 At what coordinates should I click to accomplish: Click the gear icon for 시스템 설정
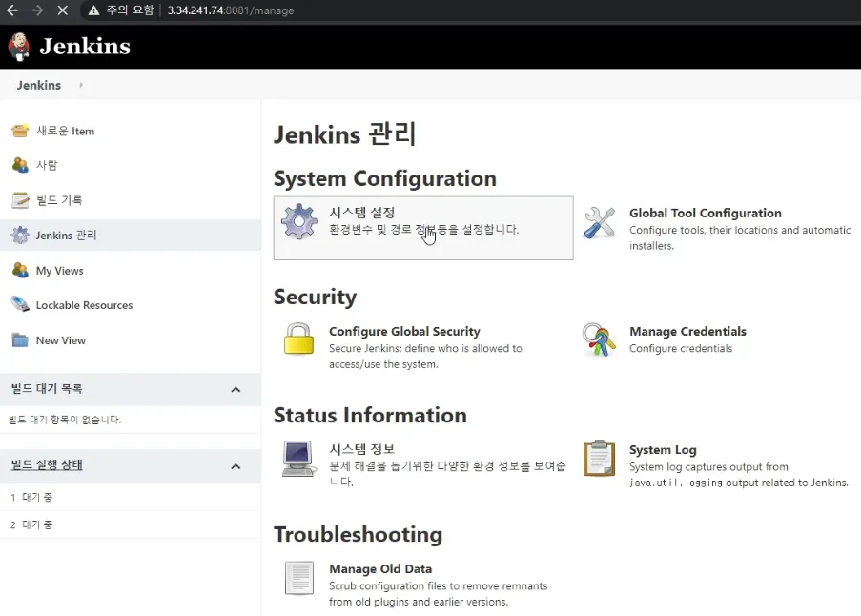(x=299, y=221)
